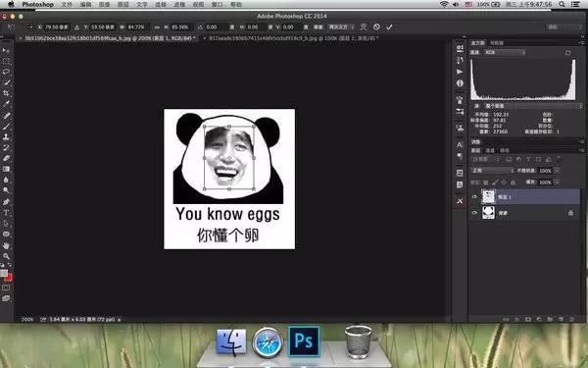The height and width of the screenshot is (368, 588).
Task: Select the Zoom tool in toolbox
Action: click(x=6, y=256)
